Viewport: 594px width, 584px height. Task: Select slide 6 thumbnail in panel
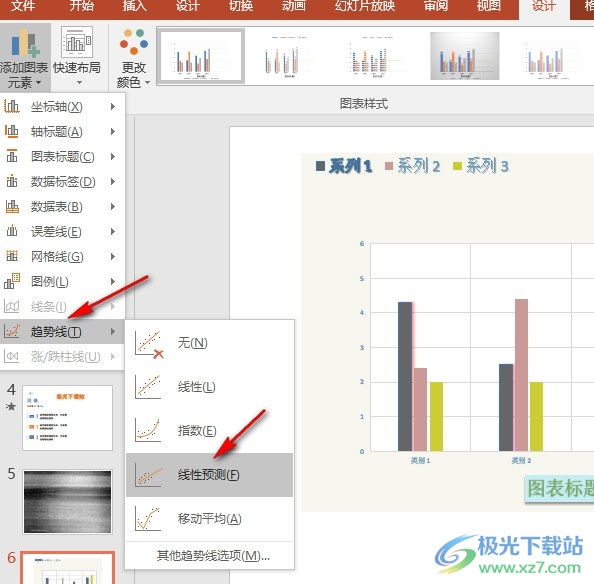[67, 568]
